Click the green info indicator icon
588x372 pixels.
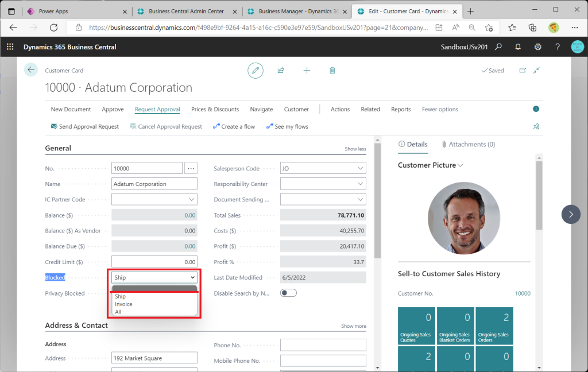point(536,108)
